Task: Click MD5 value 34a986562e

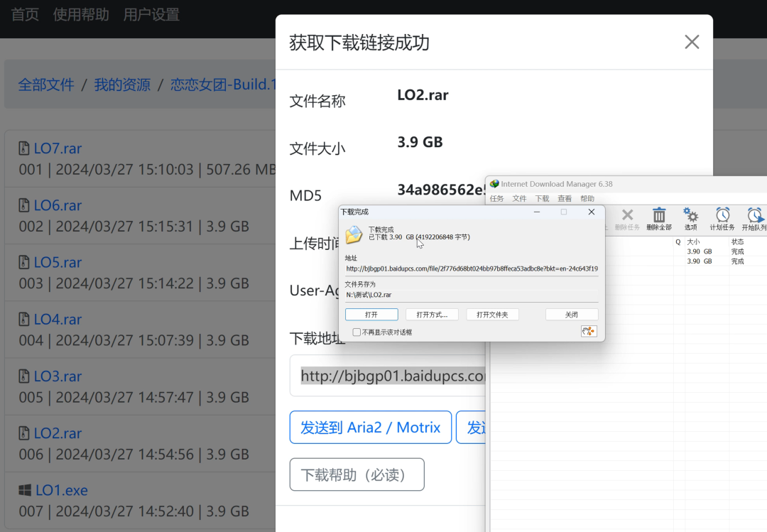Action: click(x=441, y=190)
